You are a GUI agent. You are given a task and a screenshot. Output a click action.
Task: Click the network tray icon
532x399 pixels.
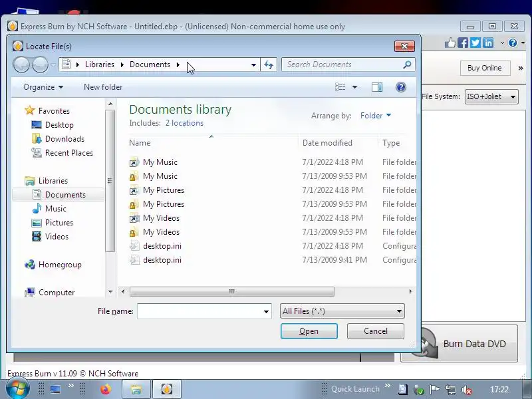click(x=451, y=390)
